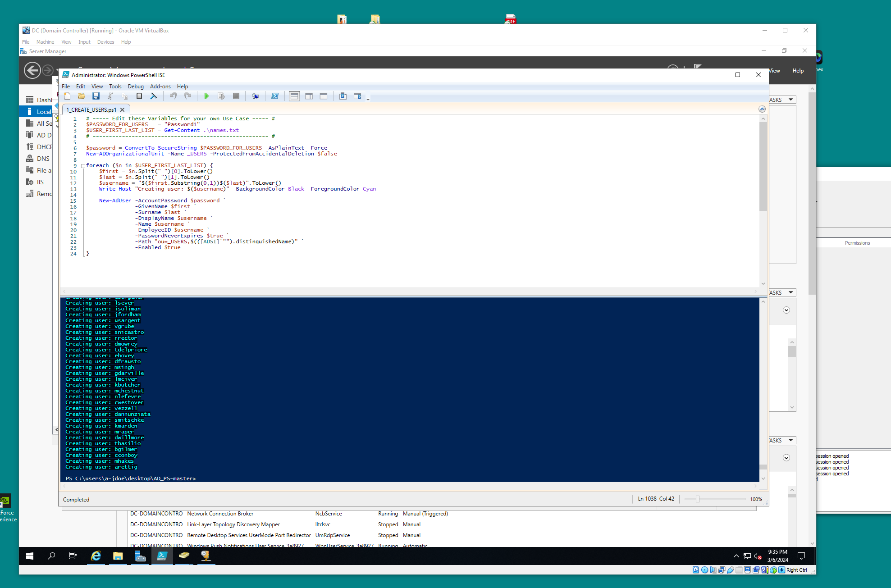Open the notification center icon in taskbar
Image resolution: width=891 pixels, height=588 pixels.
point(801,556)
